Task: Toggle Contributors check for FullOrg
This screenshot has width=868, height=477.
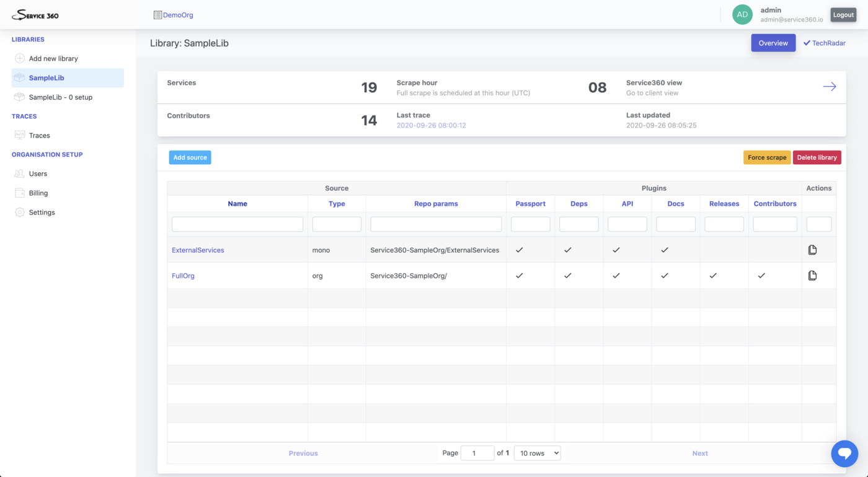Action: click(761, 275)
